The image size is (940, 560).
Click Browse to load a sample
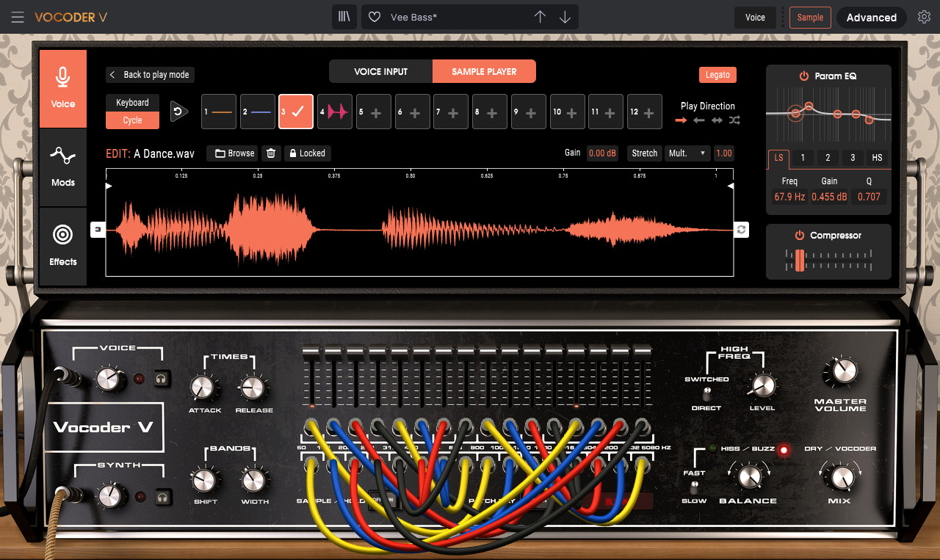(233, 153)
